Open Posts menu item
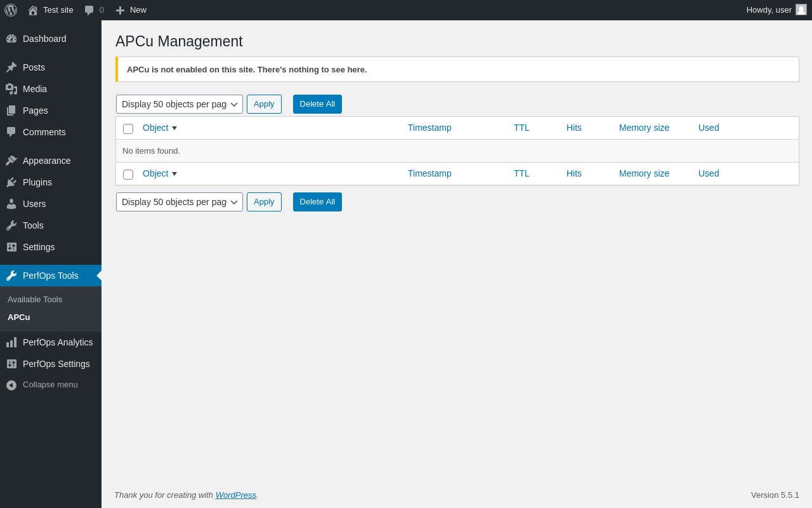Image resolution: width=812 pixels, height=508 pixels. click(x=51, y=67)
